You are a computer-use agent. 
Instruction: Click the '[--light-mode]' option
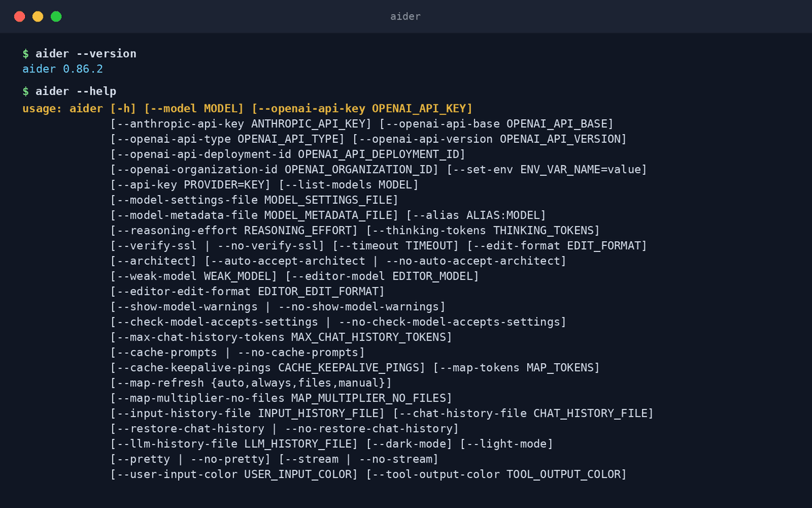506,444
